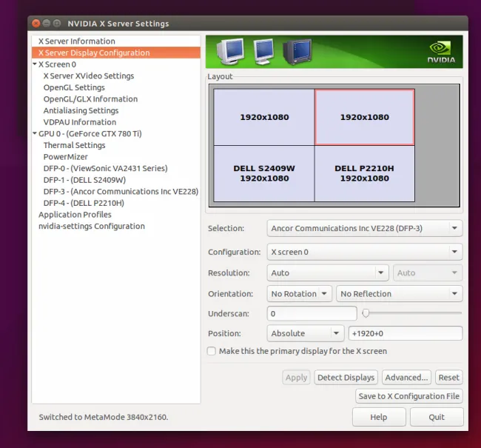Click the monitors graphic in the banner

coord(264,51)
